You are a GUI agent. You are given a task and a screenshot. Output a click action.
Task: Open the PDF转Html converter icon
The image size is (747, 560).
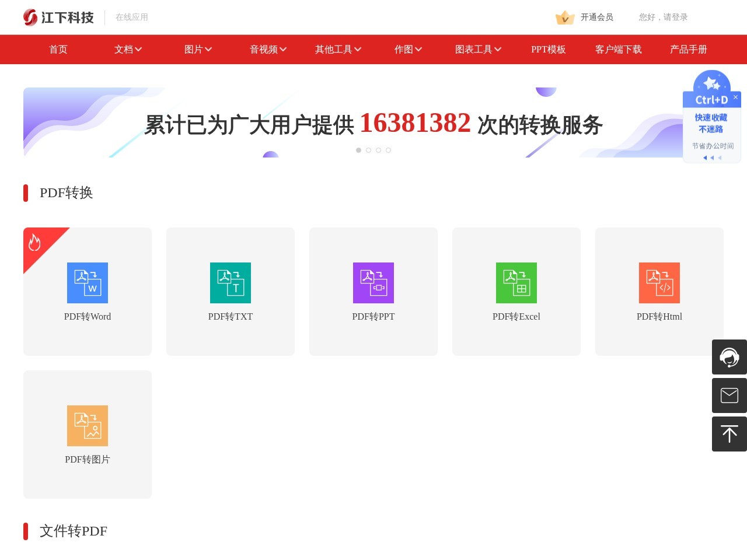click(659, 283)
